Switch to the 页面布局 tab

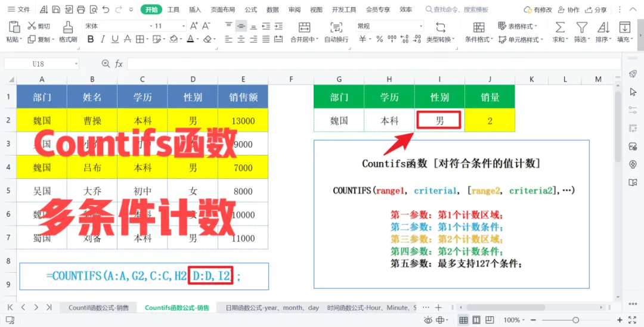pyautogui.click(x=223, y=10)
